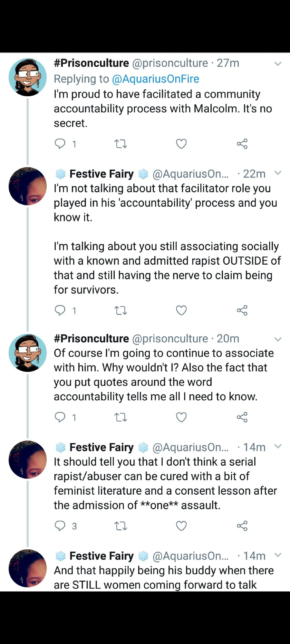
Task: Retweet the 27m #Prisonculture tweet
Action: (121, 144)
